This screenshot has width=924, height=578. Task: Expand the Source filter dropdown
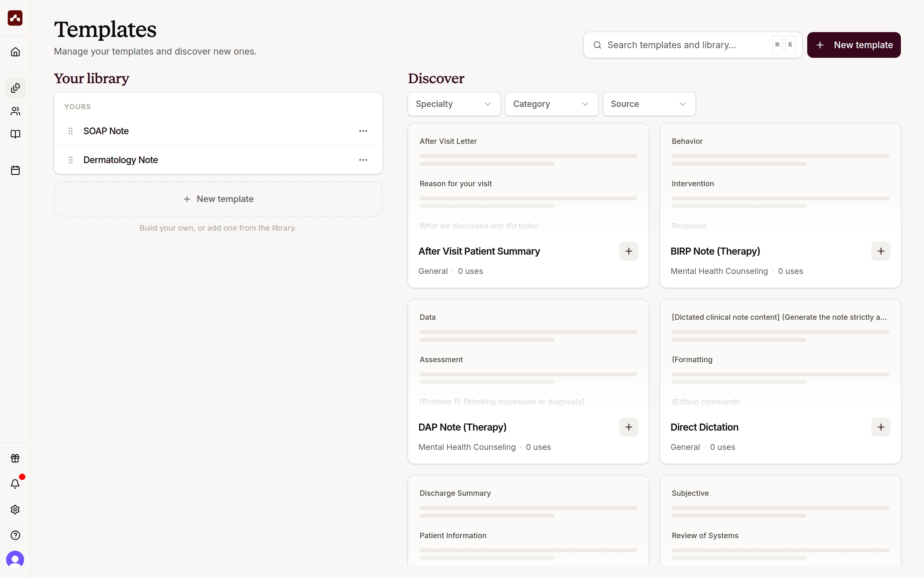[649, 104]
